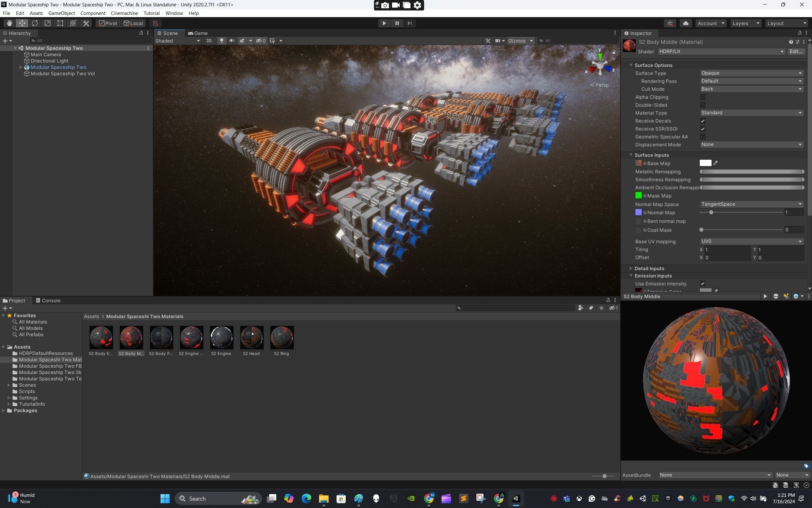Toggle hidden objects visibility in Scene
The height and width of the screenshot is (508, 812).
coord(261,41)
